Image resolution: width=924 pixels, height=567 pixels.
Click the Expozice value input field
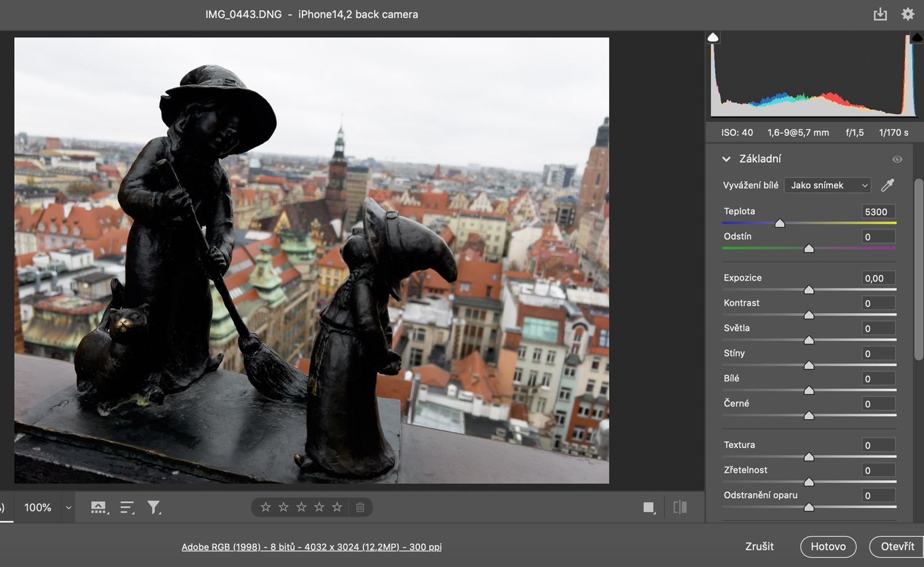(878, 278)
